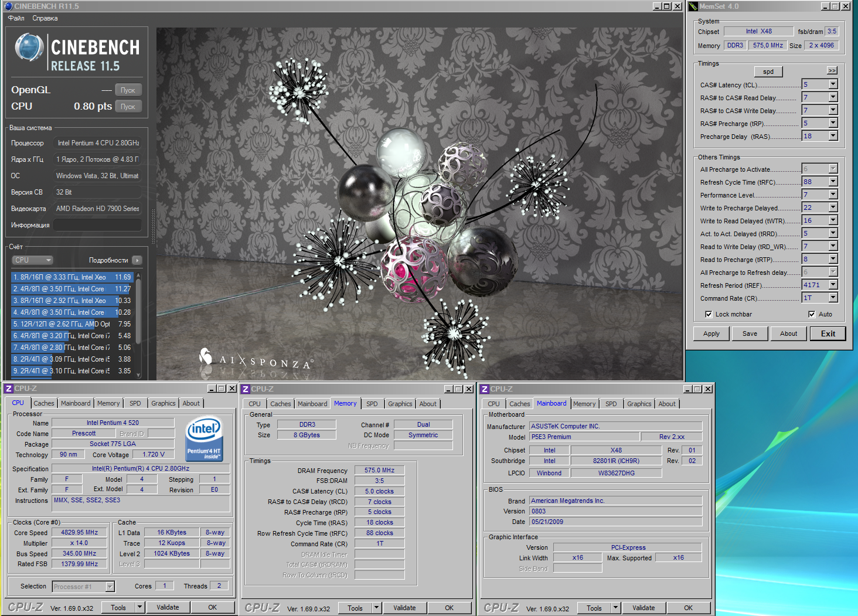Click the BIOS date 05/21/2009 field
This screenshot has height=616, width=858.
(x=615, y=522)
